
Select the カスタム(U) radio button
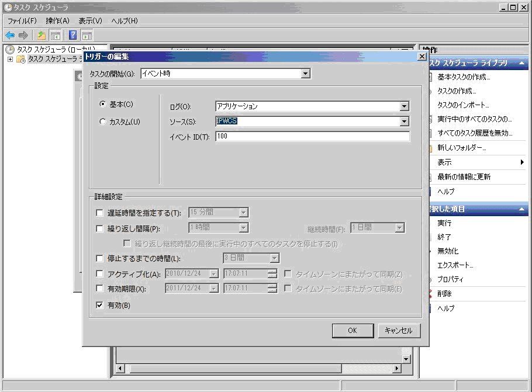102,122
